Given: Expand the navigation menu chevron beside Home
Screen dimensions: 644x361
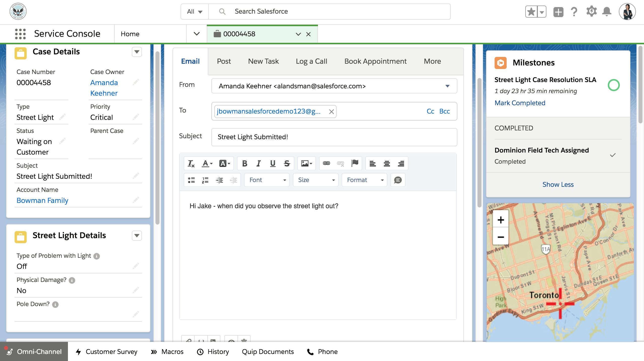Looking at the screenshot, I should coord(197,34).
